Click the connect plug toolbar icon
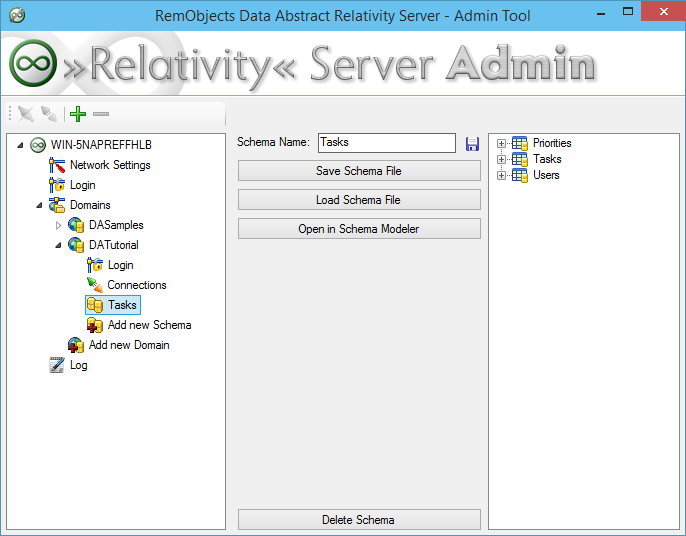Viewport: 686px width, 536px height. coord(49,114)
